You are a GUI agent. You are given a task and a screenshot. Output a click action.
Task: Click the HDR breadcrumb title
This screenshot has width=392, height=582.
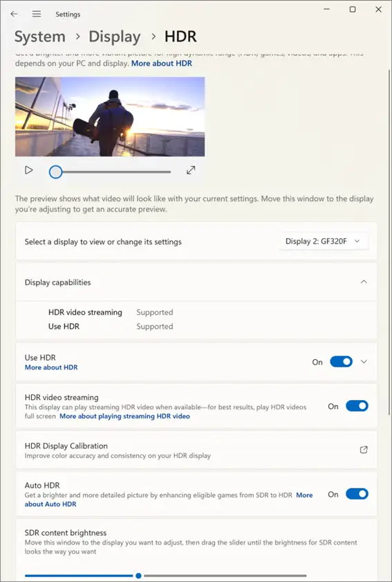coord(180,37)
